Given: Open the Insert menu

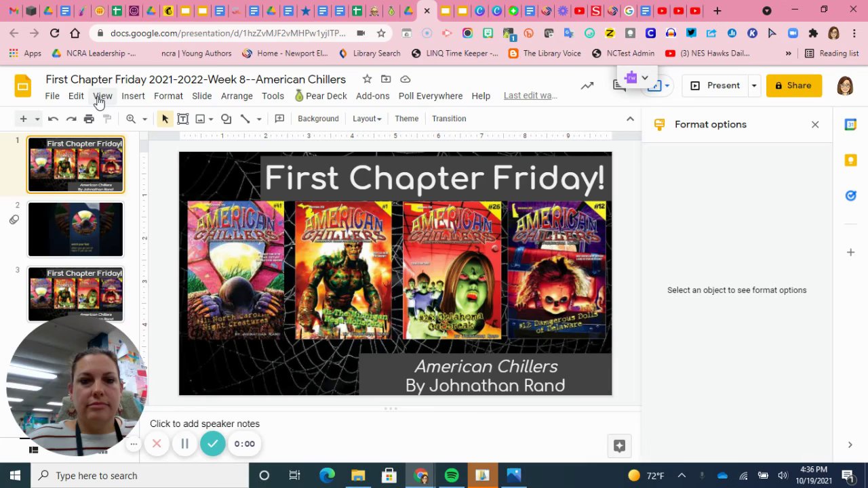Looking at the screenshot, I should [x=133, y=96].
